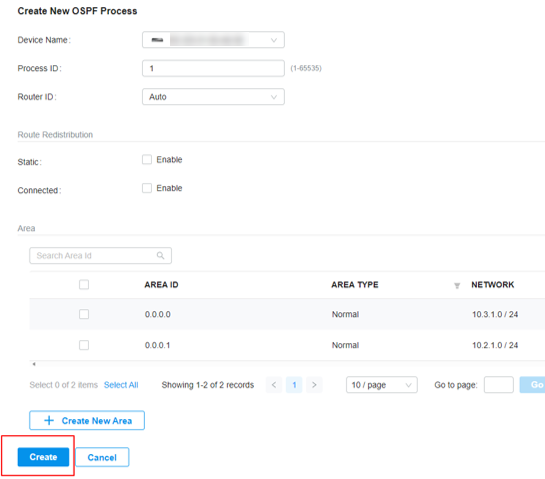Click the AREA TYPE column header
This screenshot has height=479, width=545.
pyautogui.click(x=355, y=285)
